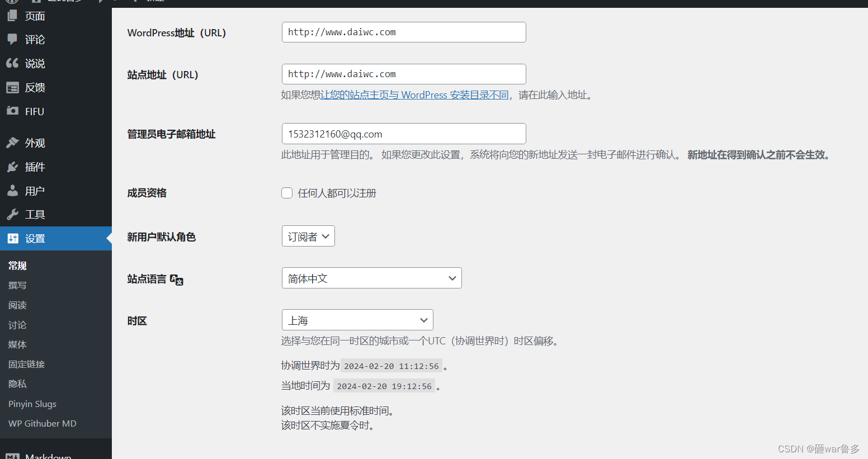Open the 站点语言 简体中文 dropdown
This screenshot has width=868, height=459.
pos(372,278)
